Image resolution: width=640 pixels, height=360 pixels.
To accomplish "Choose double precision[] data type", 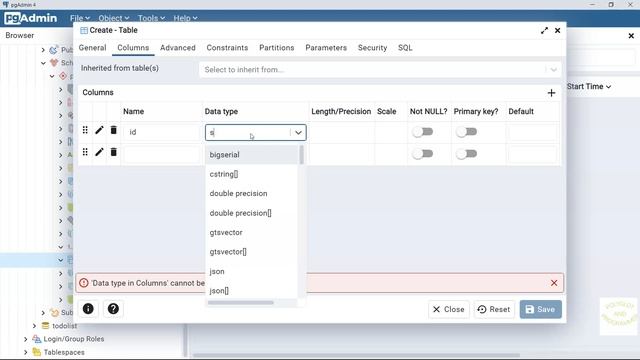I will (252, 213).
